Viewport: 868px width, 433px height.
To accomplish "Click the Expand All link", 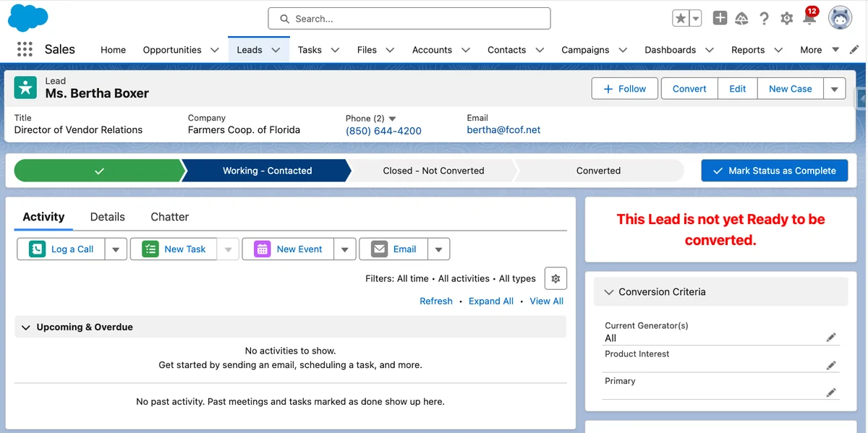I will tap(491, 301).
